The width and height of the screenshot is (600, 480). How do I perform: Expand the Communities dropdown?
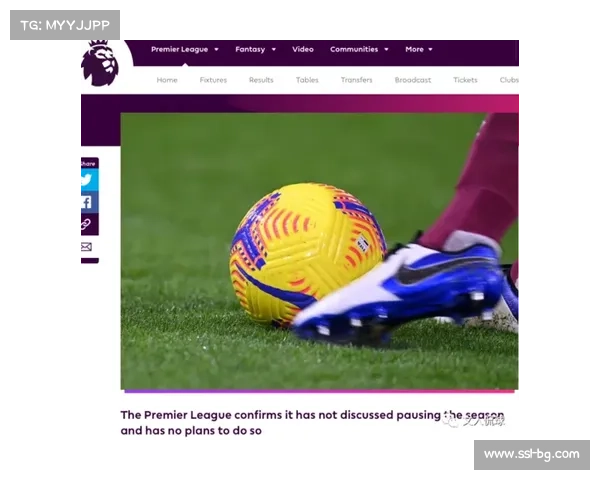pyautogui.click(x=359, y=49)
